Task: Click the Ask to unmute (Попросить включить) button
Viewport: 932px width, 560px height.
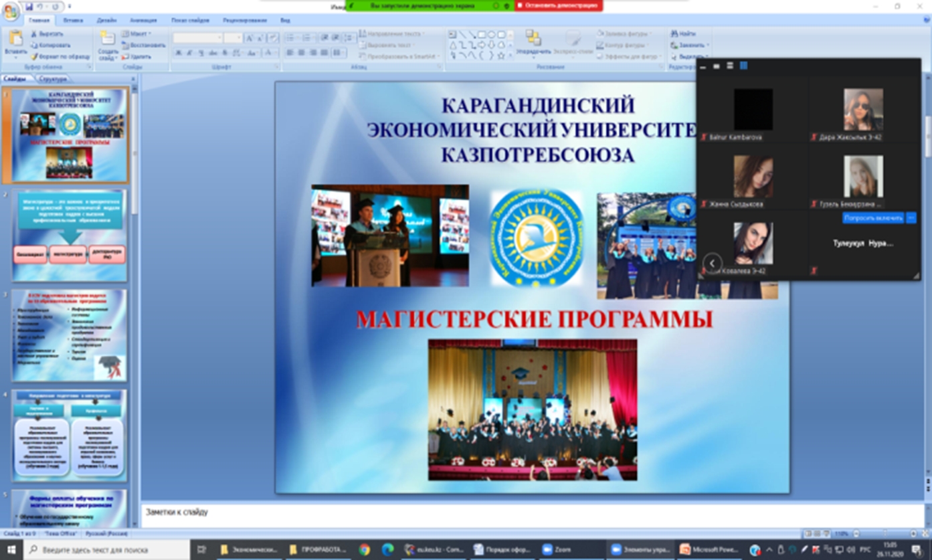Action: [x=872, y=218]
